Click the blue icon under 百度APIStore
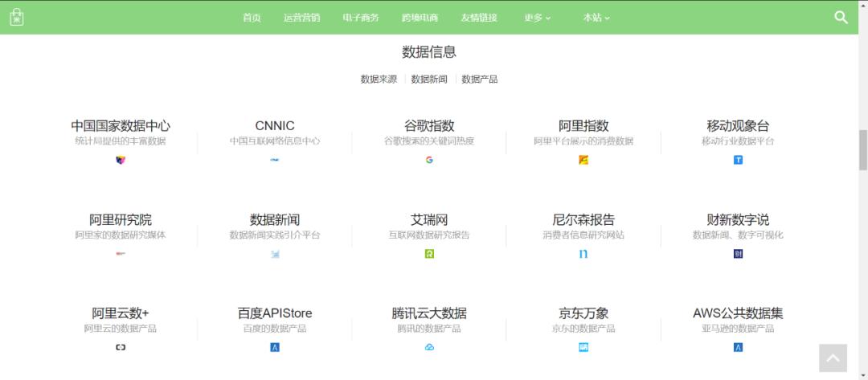868x380 pixels. tap(275, 347)
